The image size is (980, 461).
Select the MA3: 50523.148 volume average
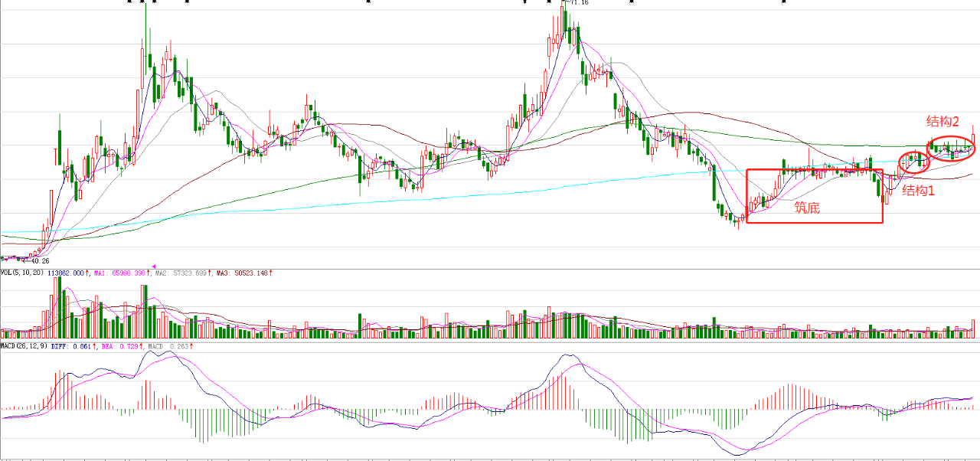(x=243, y=273)
